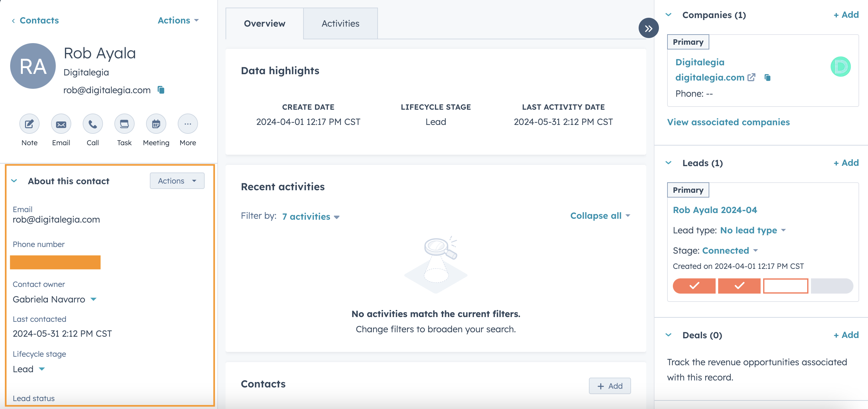868x409 pixels.
Task: Open the top Actions dropdown beside Contacts
Action: [x=178, y=21]
